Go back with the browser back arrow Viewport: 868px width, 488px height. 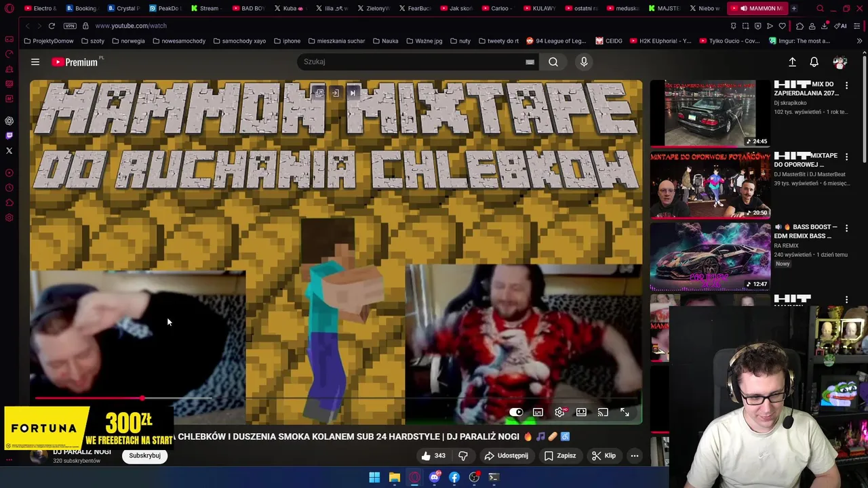(27, 26)
